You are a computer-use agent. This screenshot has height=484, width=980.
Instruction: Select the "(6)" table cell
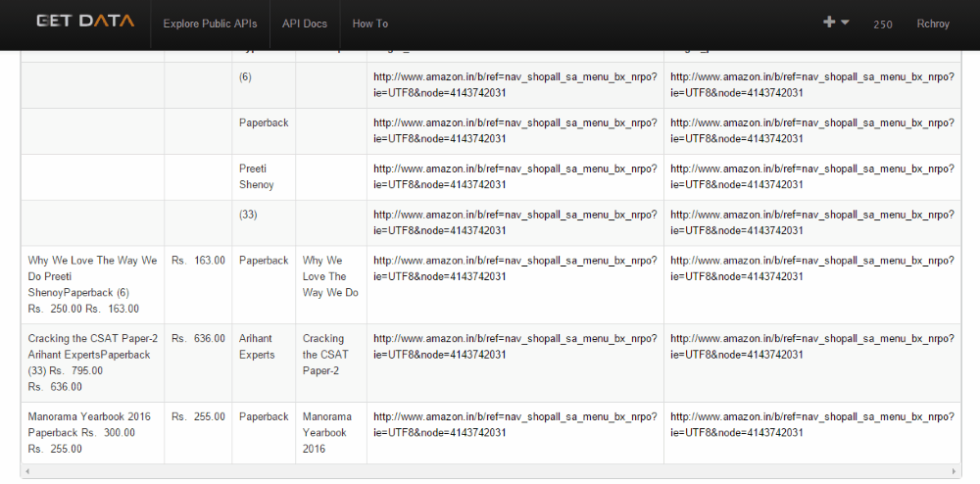(264, 85)
